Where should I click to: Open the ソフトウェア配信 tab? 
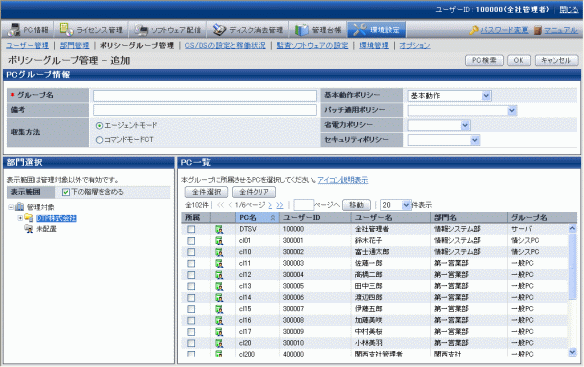168,30
